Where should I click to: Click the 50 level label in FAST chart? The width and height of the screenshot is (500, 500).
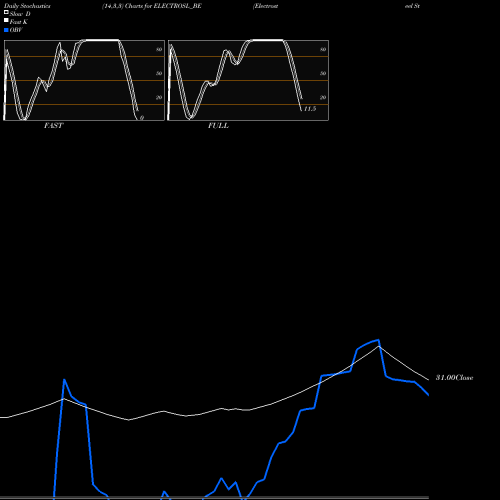click(x=159, y=73)
